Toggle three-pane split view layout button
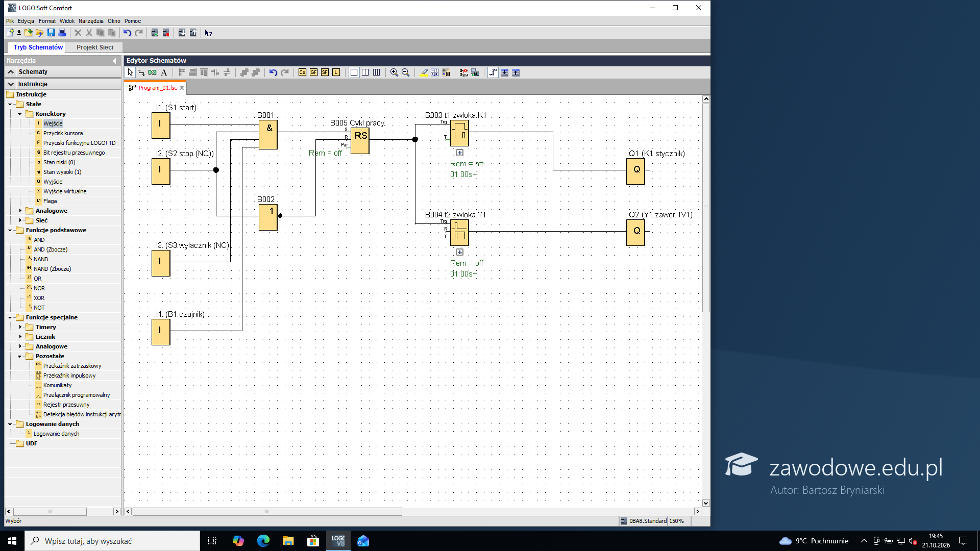This screenshot has height=551, width=980. (376, 72)
